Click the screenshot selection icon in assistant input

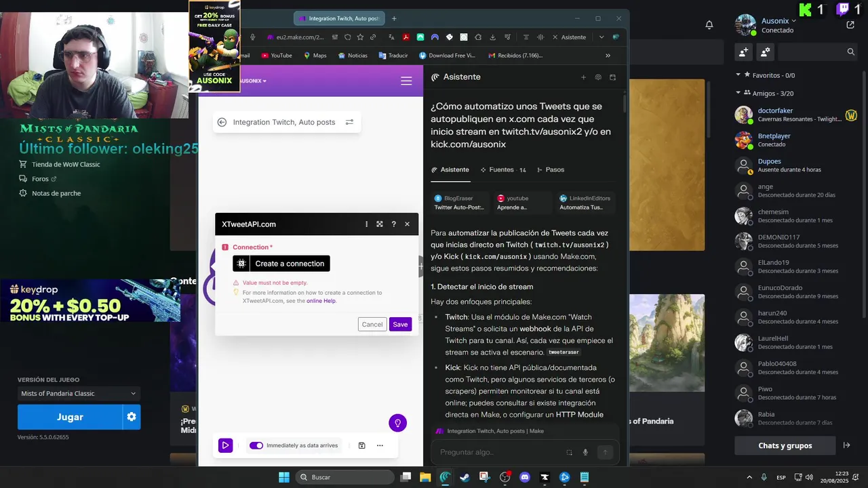click(x=569, y=452)
